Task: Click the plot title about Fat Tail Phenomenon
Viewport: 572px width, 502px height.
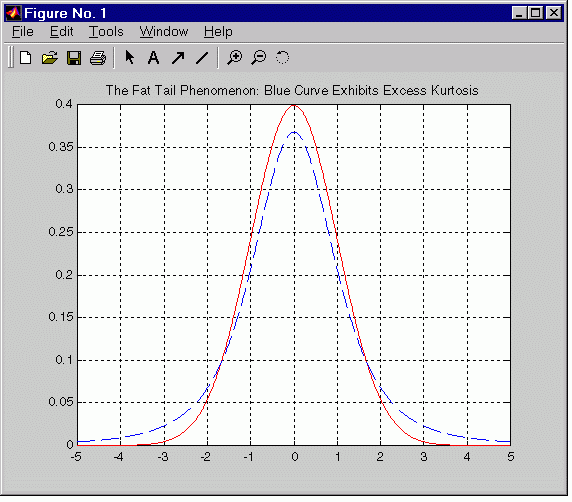Action: [292, 90]
